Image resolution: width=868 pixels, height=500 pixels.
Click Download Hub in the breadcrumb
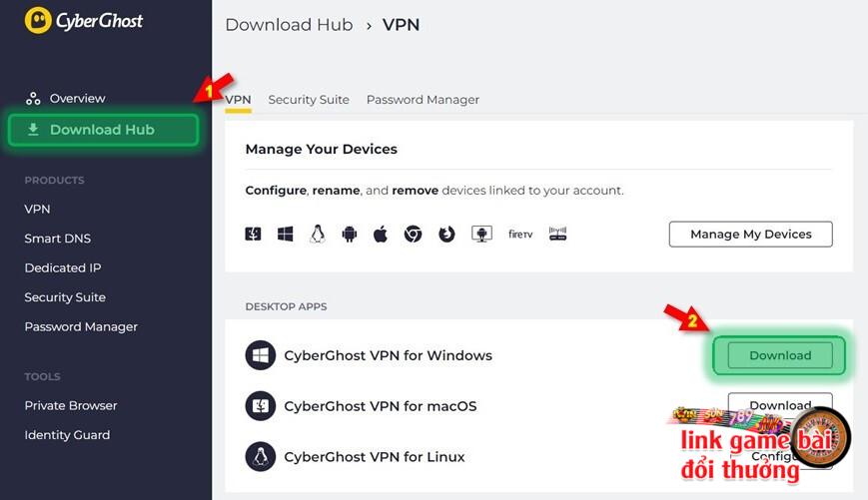coord(289,25)
